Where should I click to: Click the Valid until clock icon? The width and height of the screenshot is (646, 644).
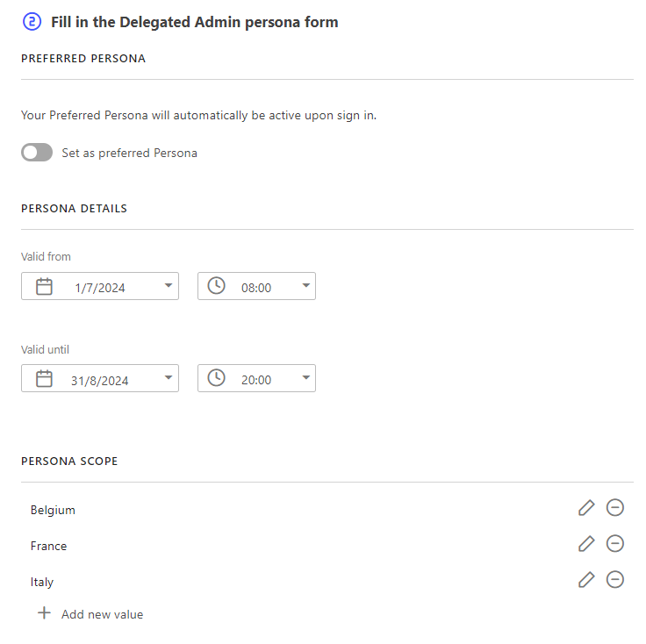coord(216,379)
